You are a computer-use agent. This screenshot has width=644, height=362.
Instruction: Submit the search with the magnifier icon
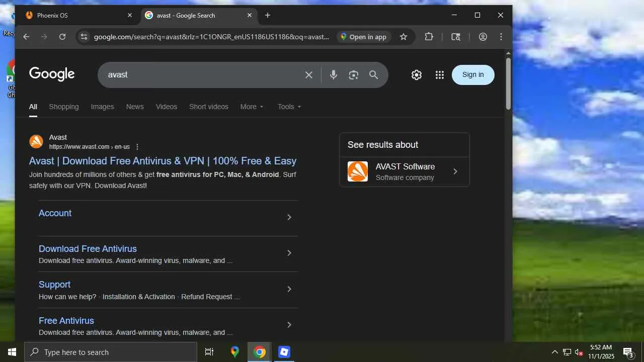pos(374,75)
